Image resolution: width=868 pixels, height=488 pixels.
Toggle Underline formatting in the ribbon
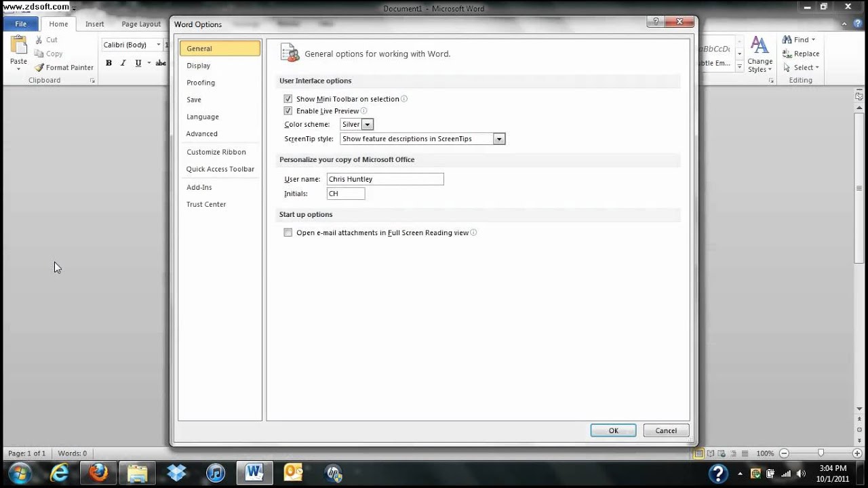(x=138, y=63)
